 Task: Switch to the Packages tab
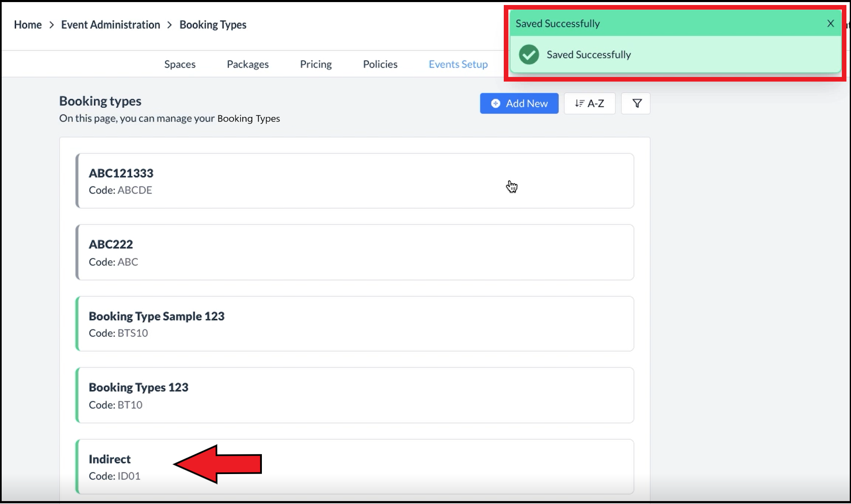tap(247, 64)
